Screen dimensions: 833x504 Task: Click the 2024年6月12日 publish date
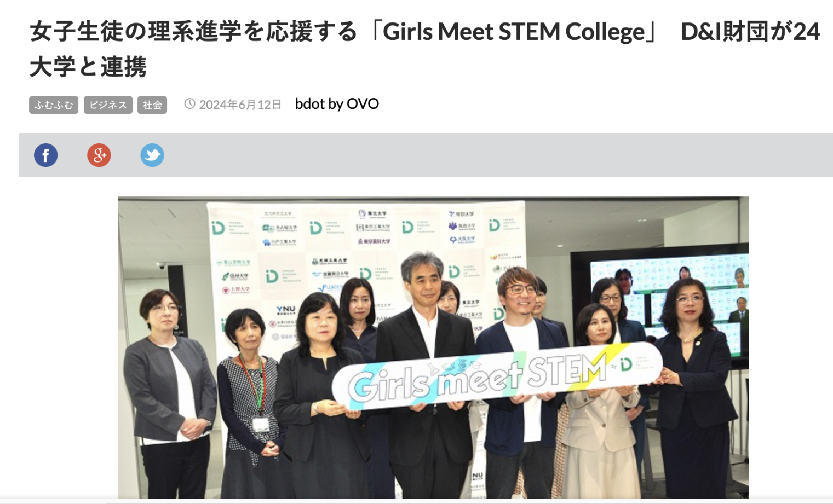(x=240, y=105)
